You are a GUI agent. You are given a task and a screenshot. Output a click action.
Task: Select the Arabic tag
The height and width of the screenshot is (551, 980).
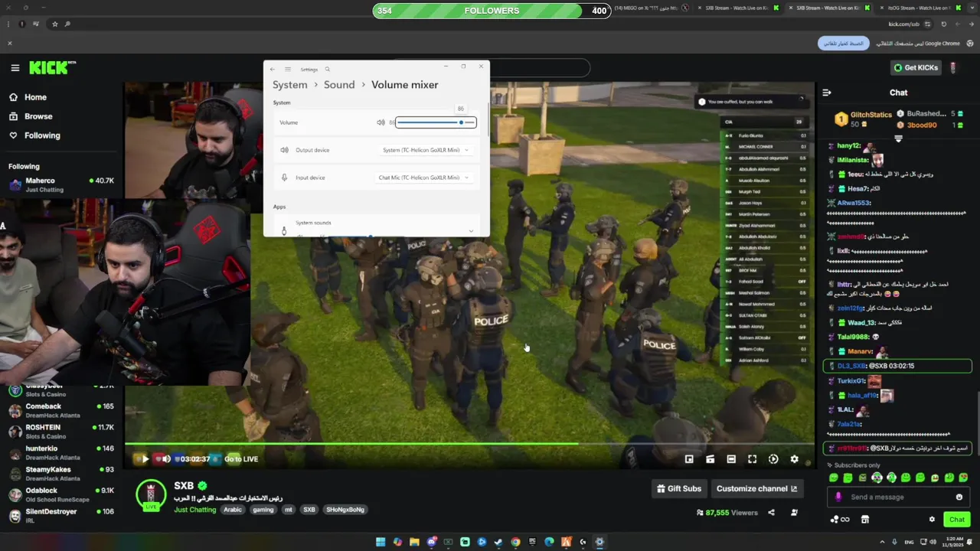[233, 510]
